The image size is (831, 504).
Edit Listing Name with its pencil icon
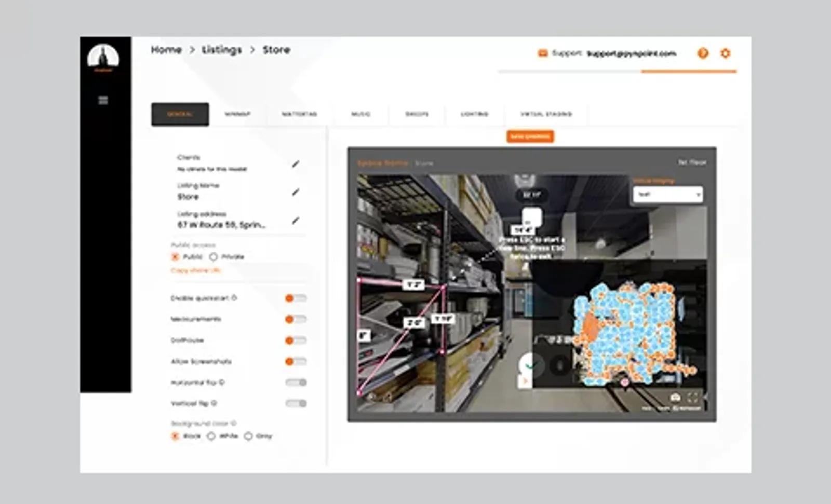click(x=296, y=192)
